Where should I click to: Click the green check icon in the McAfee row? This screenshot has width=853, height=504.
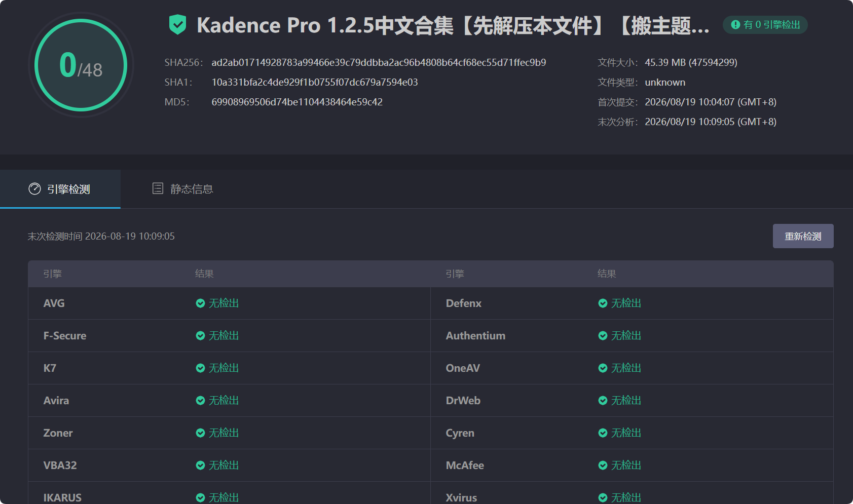603,466
